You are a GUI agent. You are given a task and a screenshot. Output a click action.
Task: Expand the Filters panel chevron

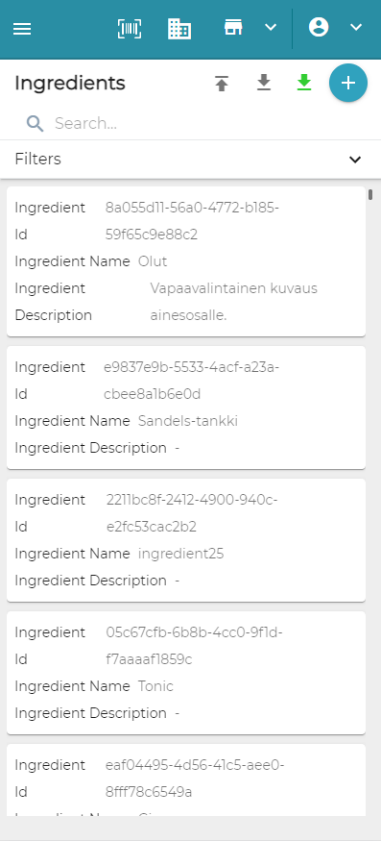(355, 159)
